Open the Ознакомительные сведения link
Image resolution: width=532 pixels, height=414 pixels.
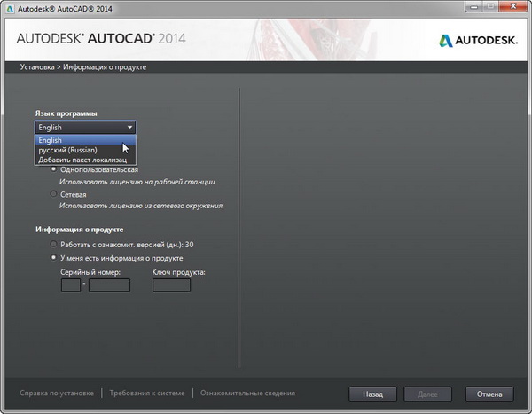pos(247,393)
